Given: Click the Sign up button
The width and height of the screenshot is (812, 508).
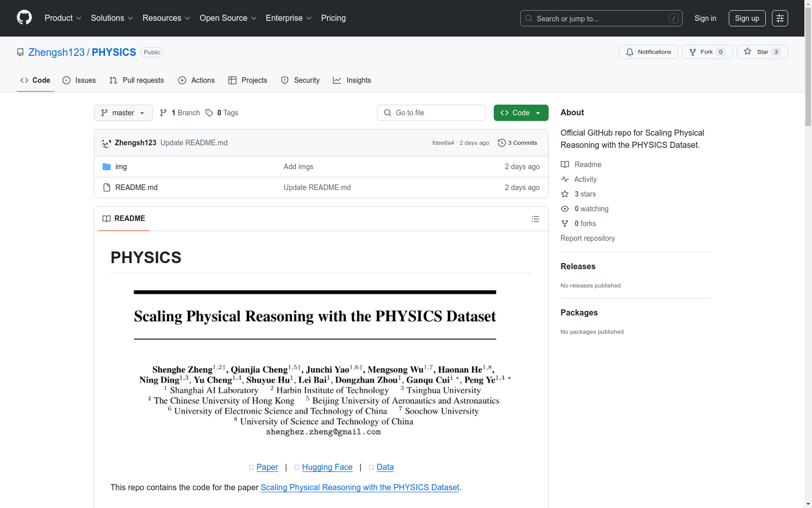Looking at the screenshot, I should coord(747,18).
